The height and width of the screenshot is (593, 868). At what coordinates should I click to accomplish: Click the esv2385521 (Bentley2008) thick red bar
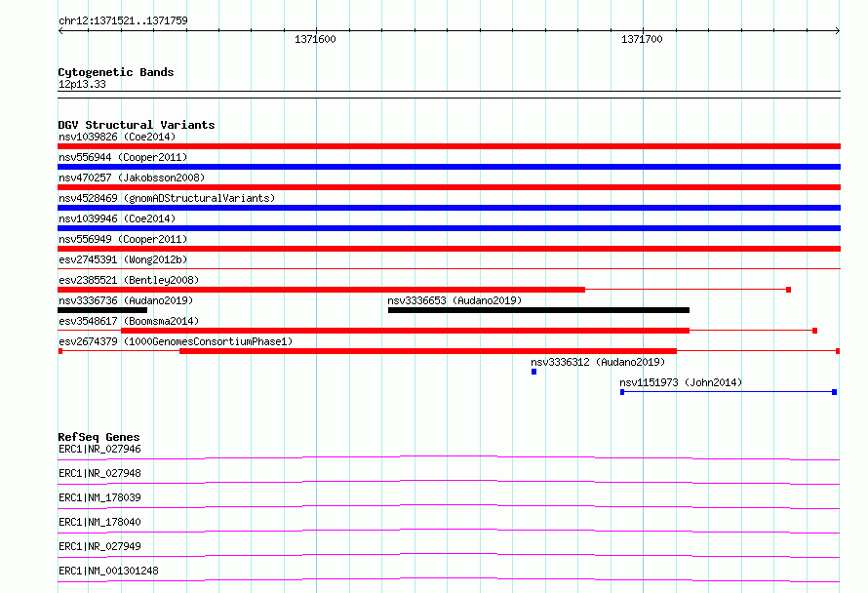click(x=321, y=290)
